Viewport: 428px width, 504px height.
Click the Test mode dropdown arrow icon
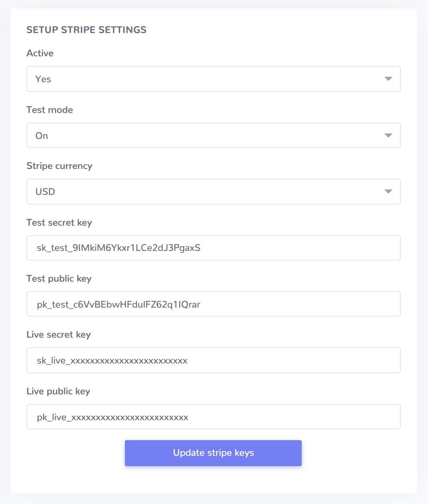[388, 136]
